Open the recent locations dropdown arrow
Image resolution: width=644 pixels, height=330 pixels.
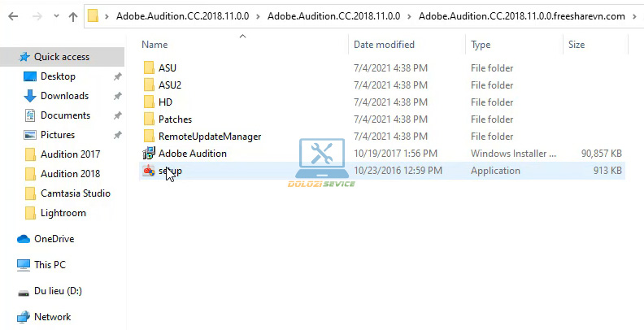[x=56, y=16]
